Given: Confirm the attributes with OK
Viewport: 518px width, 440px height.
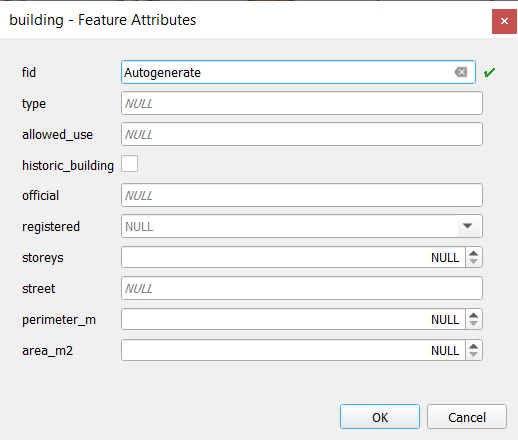Looking at the screenshot, I should click(x=380, y=417).
